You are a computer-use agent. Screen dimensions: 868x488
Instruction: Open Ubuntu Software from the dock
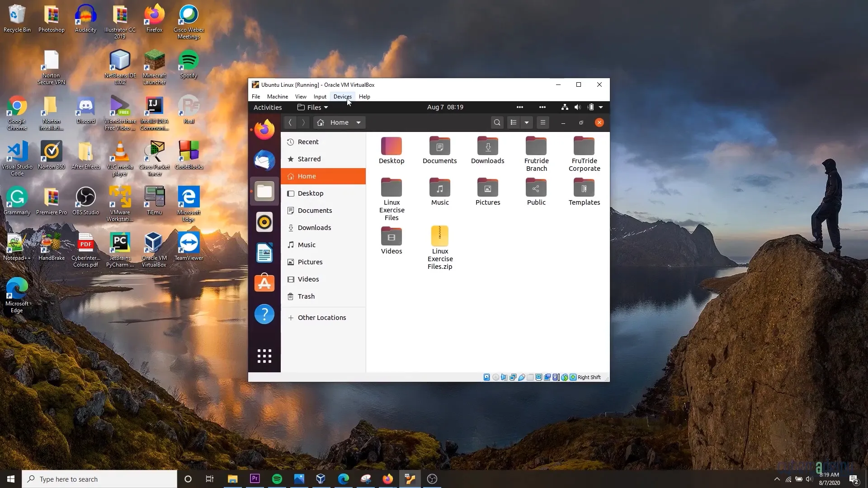coord(264,283)
